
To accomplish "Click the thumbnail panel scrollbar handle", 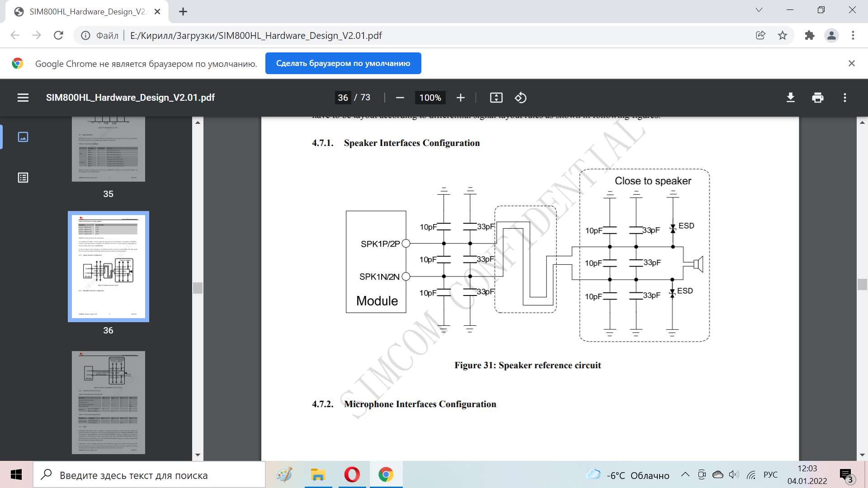I will 198,288.
